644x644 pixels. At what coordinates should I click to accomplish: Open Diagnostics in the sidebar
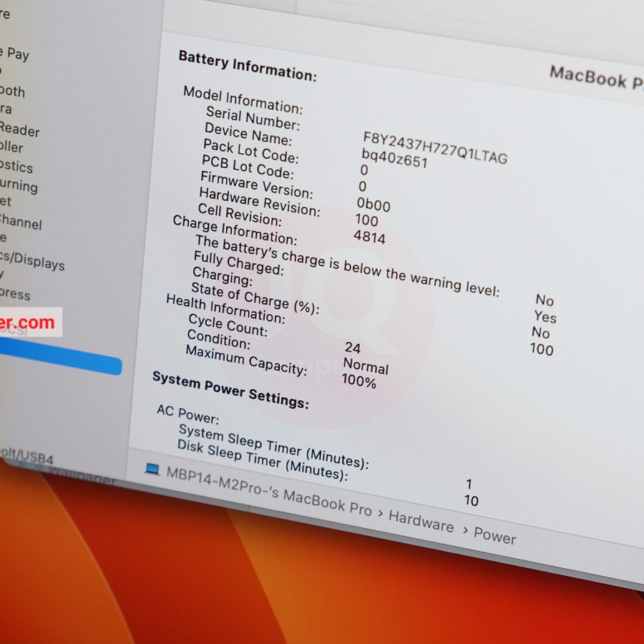[16, 166]
